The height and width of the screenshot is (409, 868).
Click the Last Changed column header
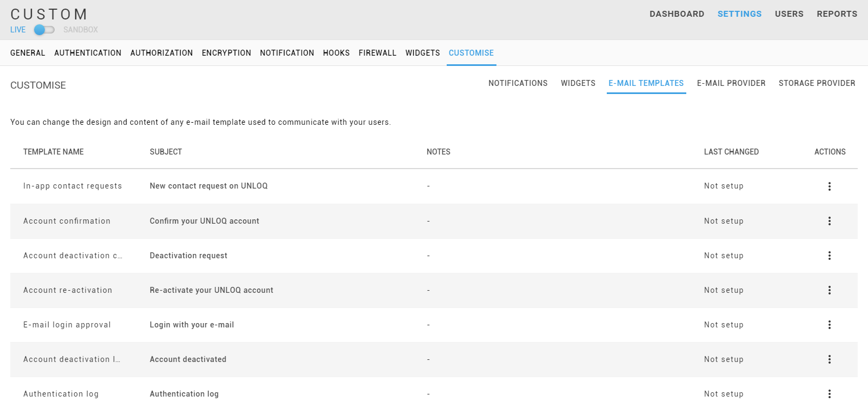pos(731,152)
